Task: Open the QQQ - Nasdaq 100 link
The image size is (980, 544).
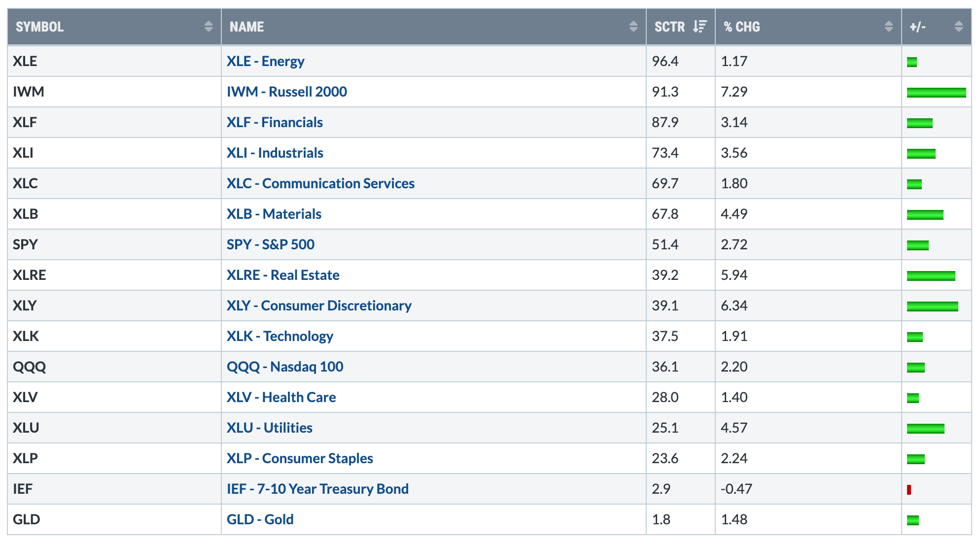Action: [285, 367]
